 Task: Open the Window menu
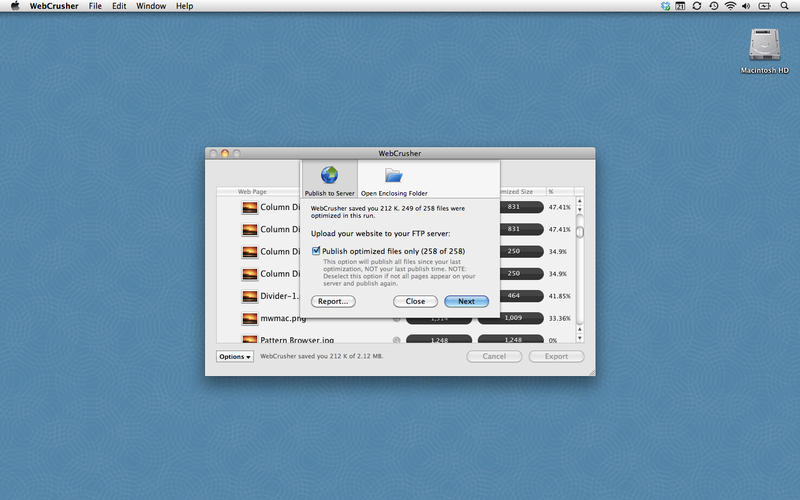click(151, 6)
